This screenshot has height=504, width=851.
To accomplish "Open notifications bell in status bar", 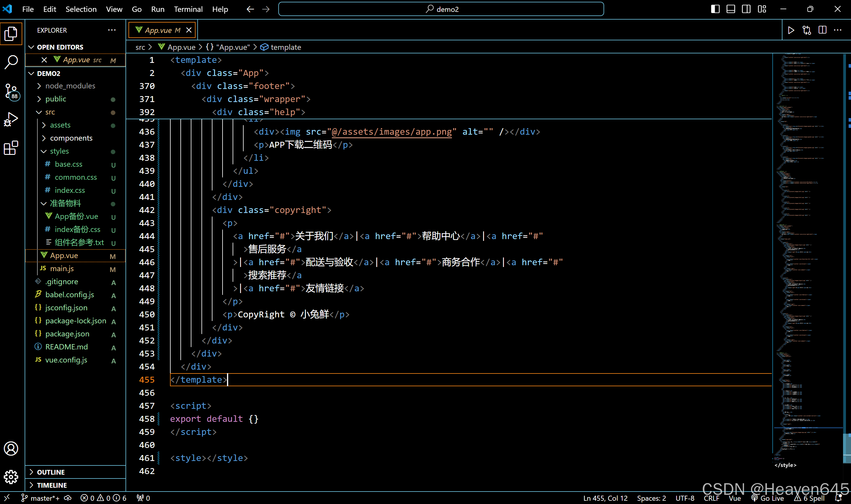I will pos(838,498).
